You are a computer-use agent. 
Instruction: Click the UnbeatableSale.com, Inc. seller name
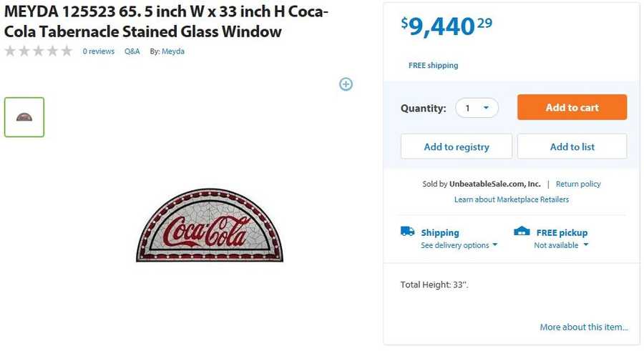494,184
